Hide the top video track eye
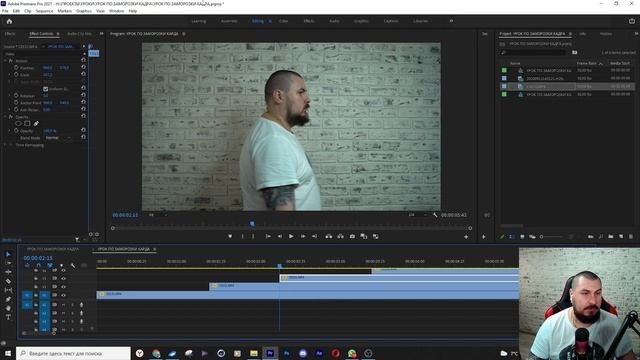Viewport: 640px width, 360px height. point(63,270)
